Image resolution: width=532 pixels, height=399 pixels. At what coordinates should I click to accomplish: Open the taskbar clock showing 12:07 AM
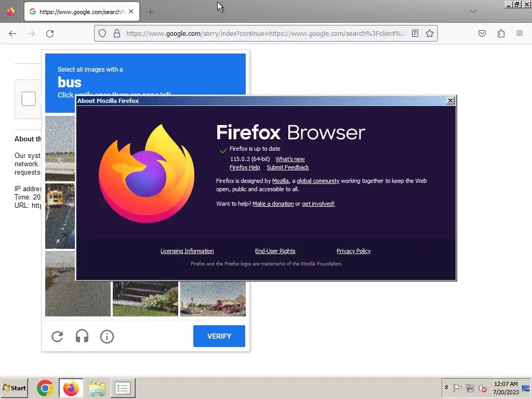coord(506,388)
